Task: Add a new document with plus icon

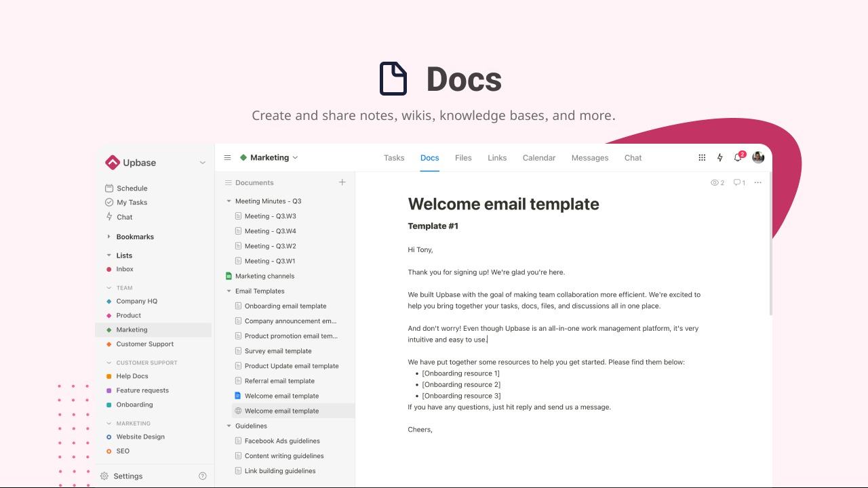Action: (342, 182)
